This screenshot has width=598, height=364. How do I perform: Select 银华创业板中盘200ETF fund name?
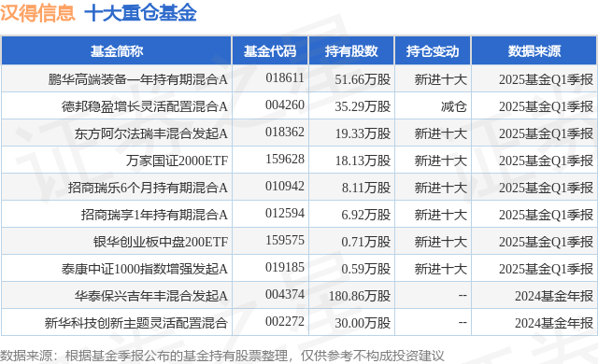click(x=161, y=242)
